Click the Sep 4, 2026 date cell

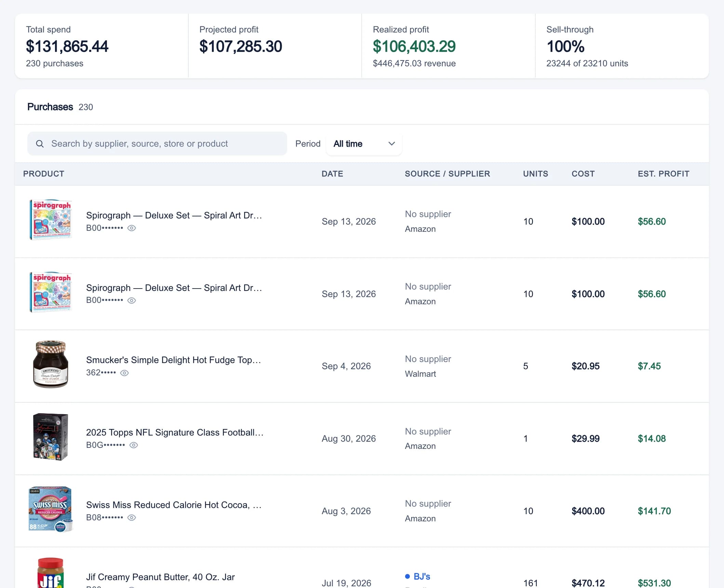click(346, 366)
